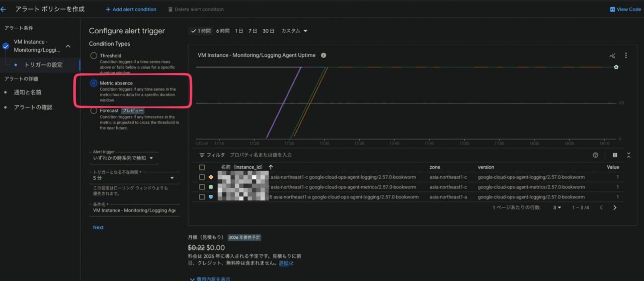Open the chart three-dot more options menu
This screenshot has width=644, height=281.
(x=626, y=55)
